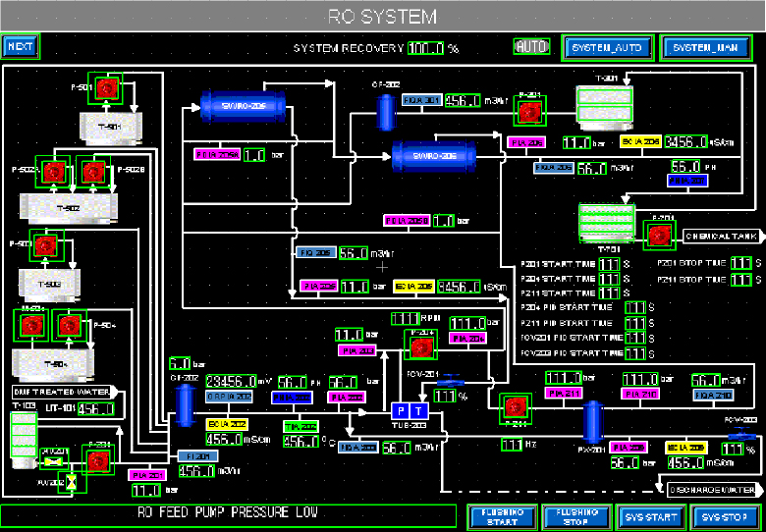This screenshot has width=766, height=532.
Task: Select the T-701 chemical tank graphic
Action: 607,223
